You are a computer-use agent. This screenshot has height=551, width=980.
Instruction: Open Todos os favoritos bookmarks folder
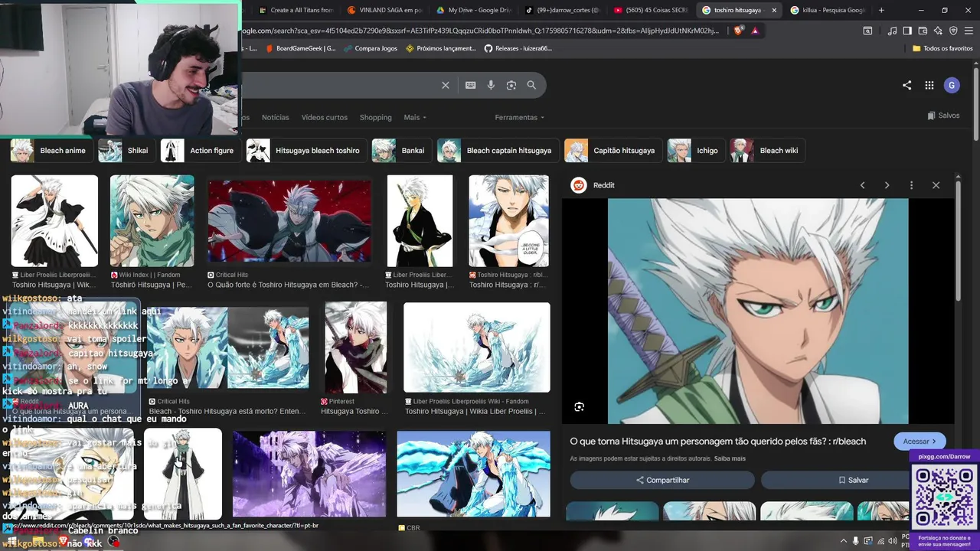tap(942, 48)
